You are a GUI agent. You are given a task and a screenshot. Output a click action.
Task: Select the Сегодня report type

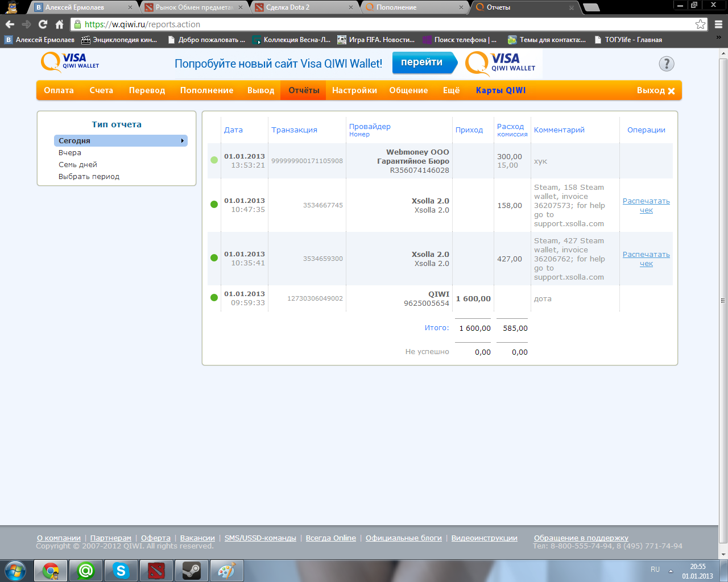tap(121, 140)
